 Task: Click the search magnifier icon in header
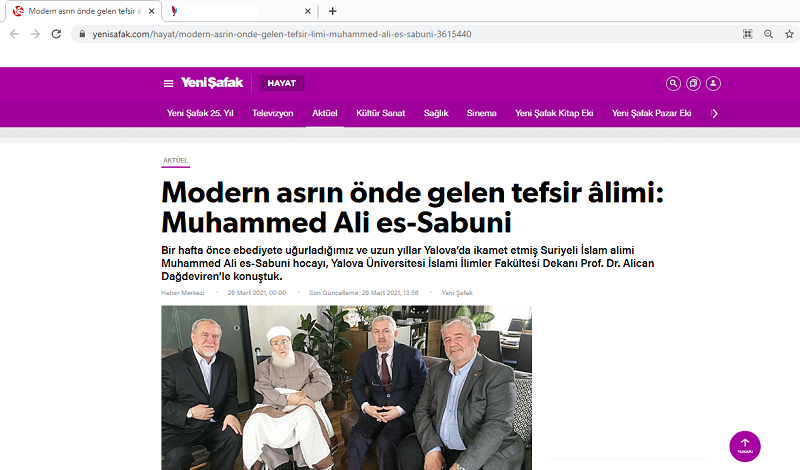click(673, 84)
